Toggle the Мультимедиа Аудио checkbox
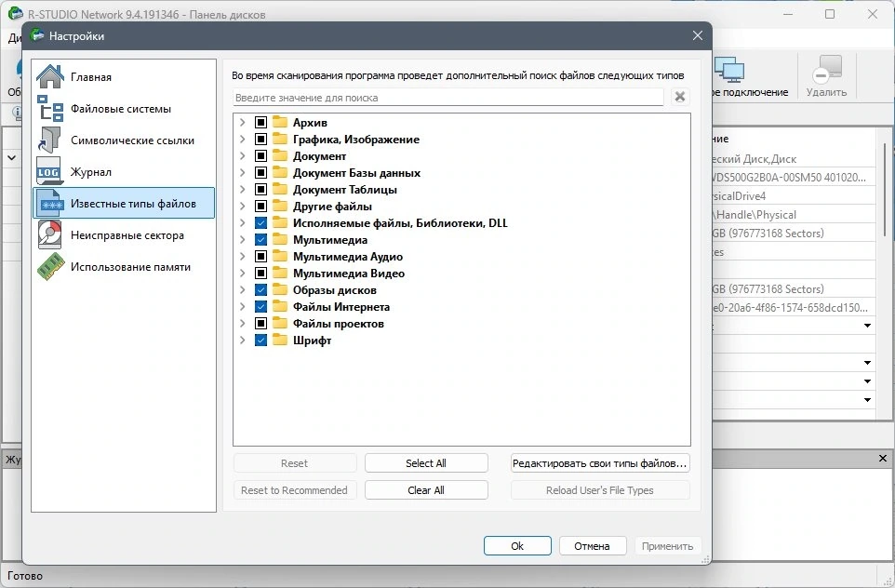 click(x=260, y=257)
